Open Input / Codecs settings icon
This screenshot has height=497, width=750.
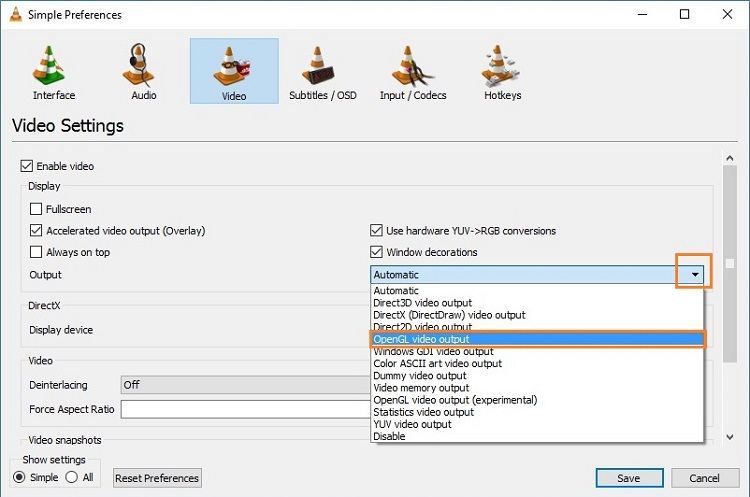(x=412, y=66)
